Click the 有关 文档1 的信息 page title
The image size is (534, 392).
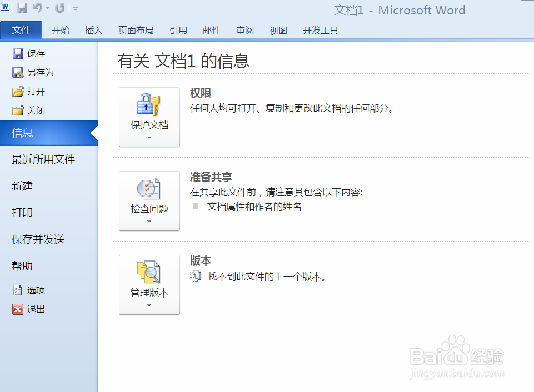(183, 61)
